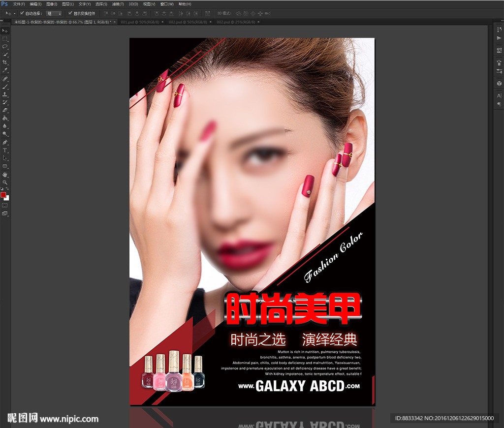The width and height of the screenshot is (504, 428).
Task: Select the Move tool
Action: 5,31
